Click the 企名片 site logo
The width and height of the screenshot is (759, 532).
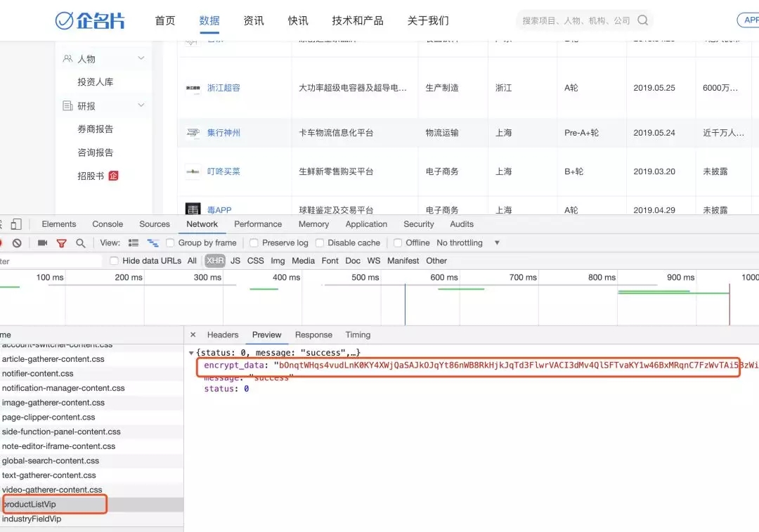click(x=90, y=20)
